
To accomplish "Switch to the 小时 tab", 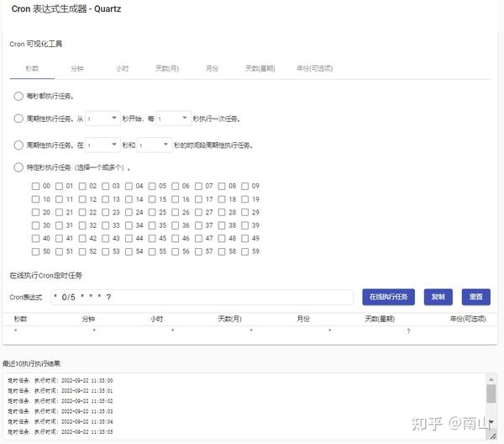I will tap(122, 68).
